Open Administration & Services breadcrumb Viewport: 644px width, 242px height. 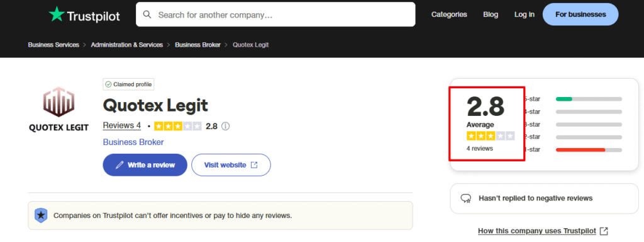pyautogui.click(x=127, y=45)
